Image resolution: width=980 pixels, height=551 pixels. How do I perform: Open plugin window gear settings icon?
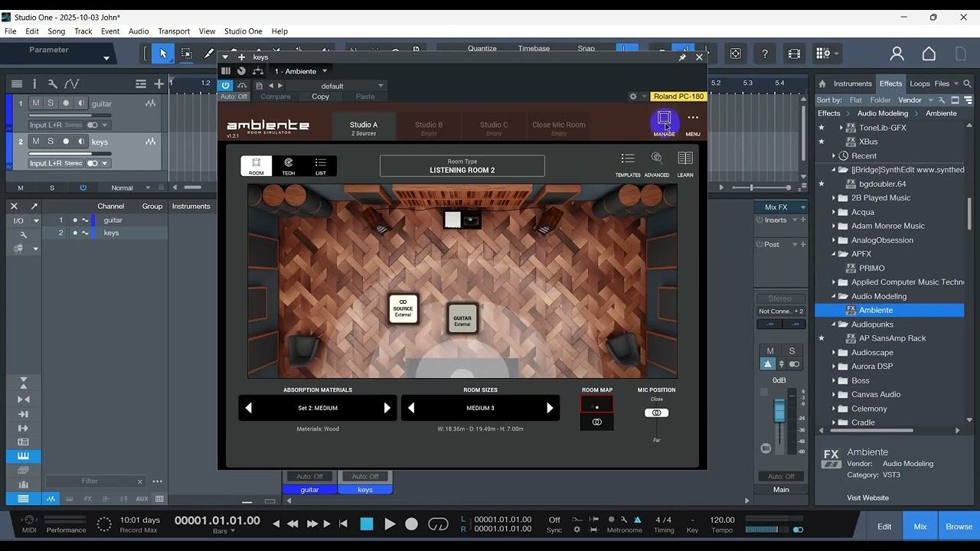click(633, 96)
